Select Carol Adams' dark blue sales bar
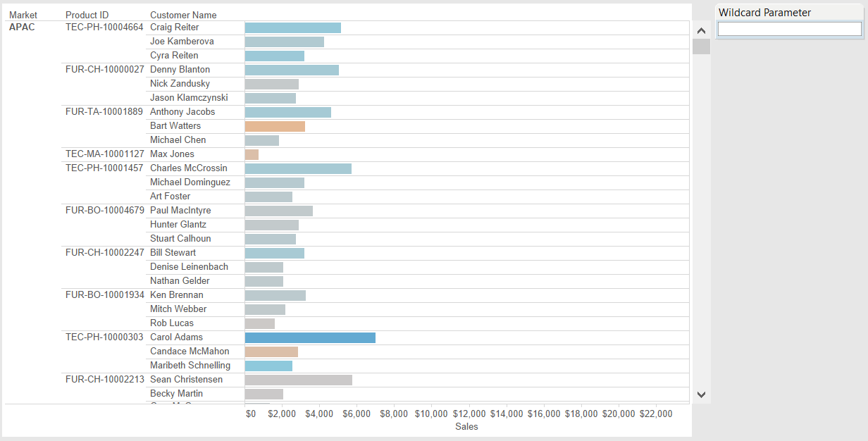868x441 pixels. pyautogui.click(x=309, y=337)
